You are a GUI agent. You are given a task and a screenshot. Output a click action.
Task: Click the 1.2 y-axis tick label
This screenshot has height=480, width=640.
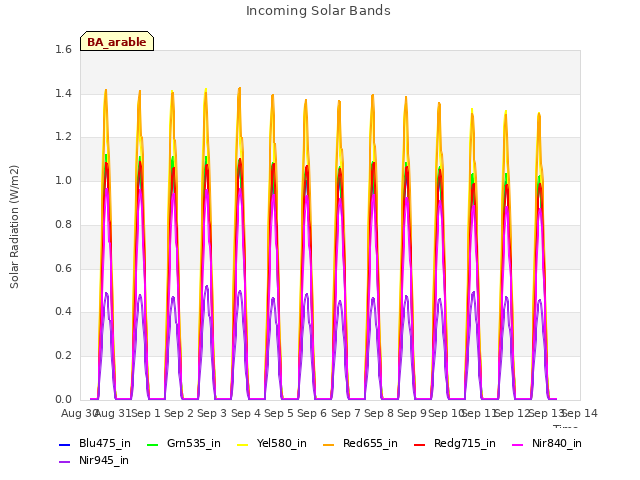pos(63,137)
